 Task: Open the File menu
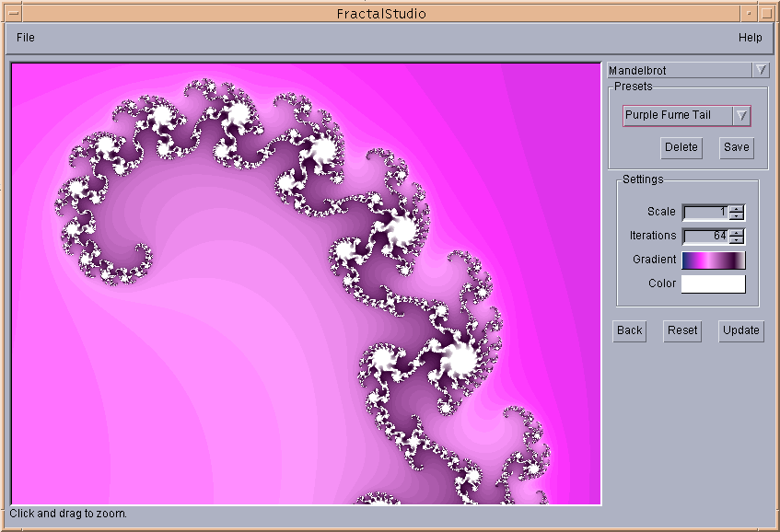coord(24,38)
